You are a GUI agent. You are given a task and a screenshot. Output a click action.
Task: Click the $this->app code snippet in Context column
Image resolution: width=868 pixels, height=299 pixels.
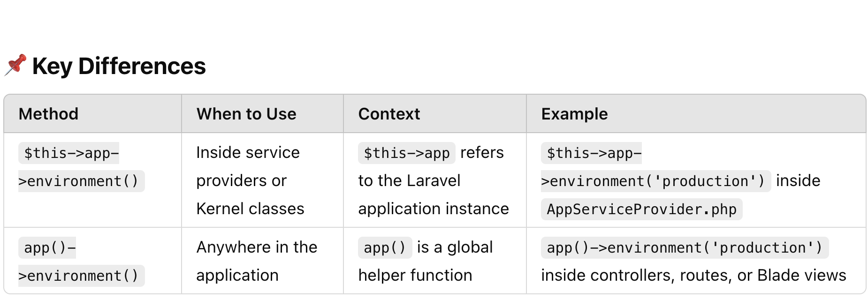[x=407, y=153]
